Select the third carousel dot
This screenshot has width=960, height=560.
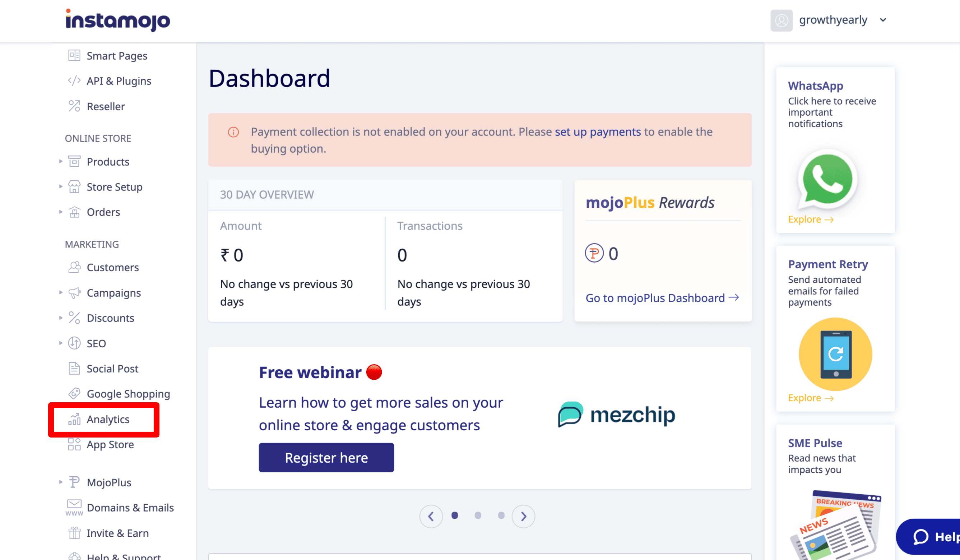501,515
